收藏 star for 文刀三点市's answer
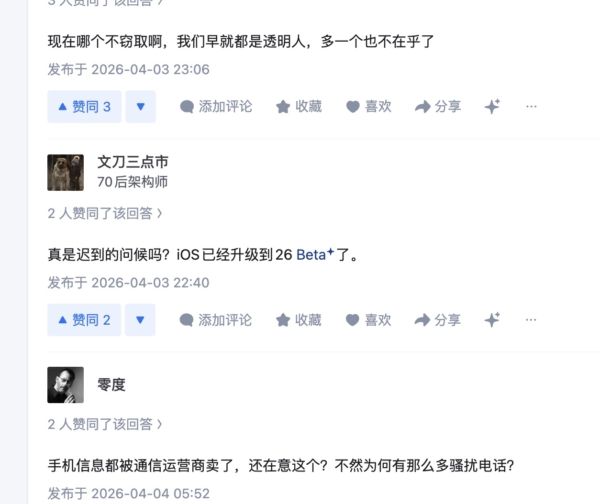This screenshot has height=504, width=600. pos(298,320)
